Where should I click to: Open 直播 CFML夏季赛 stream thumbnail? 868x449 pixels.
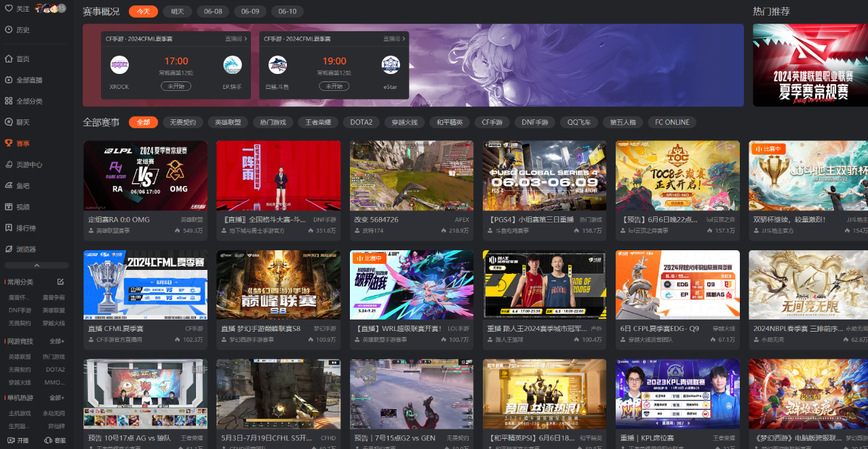[145, 285]
